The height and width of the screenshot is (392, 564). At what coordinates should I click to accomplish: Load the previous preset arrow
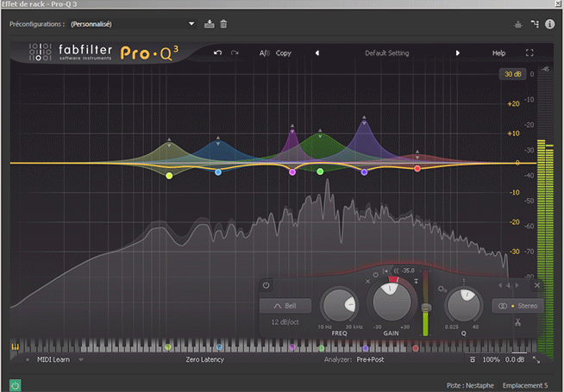click(316, 53)
